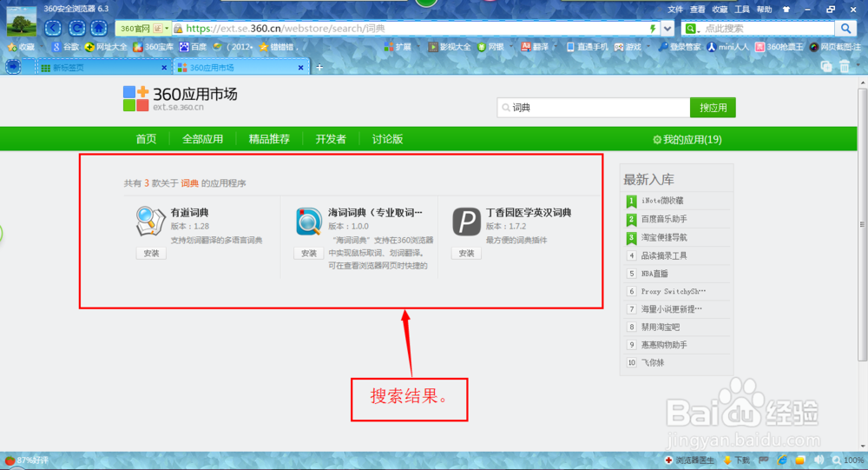The width and height of the screenshot is (868, 470).
Task: Open closed-tabs trash can icon
Action: (845, 67)
